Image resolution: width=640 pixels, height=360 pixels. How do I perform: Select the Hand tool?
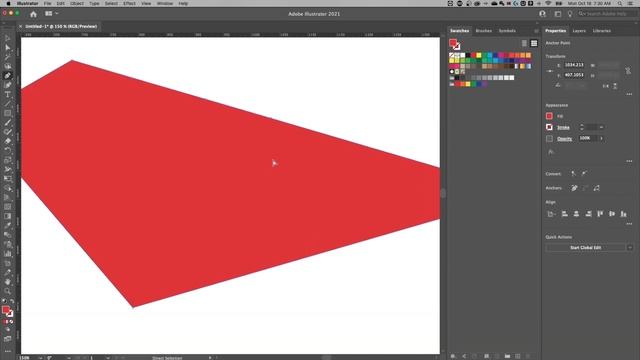tap(7, 282)
